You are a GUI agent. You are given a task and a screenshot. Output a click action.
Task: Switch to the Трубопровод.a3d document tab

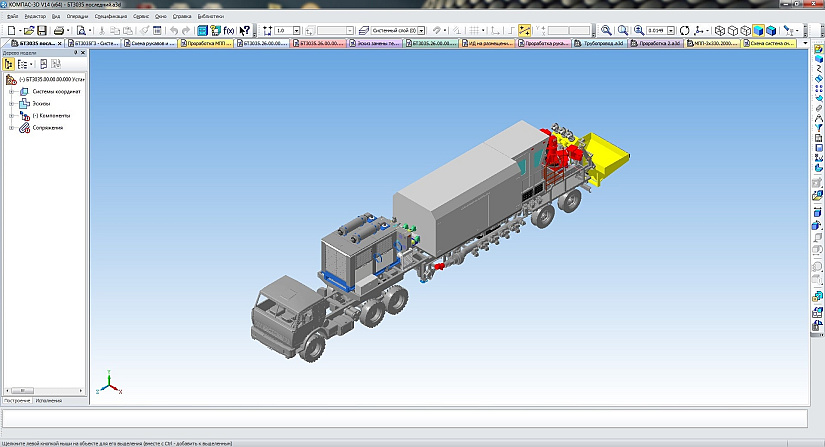point(600,44)
